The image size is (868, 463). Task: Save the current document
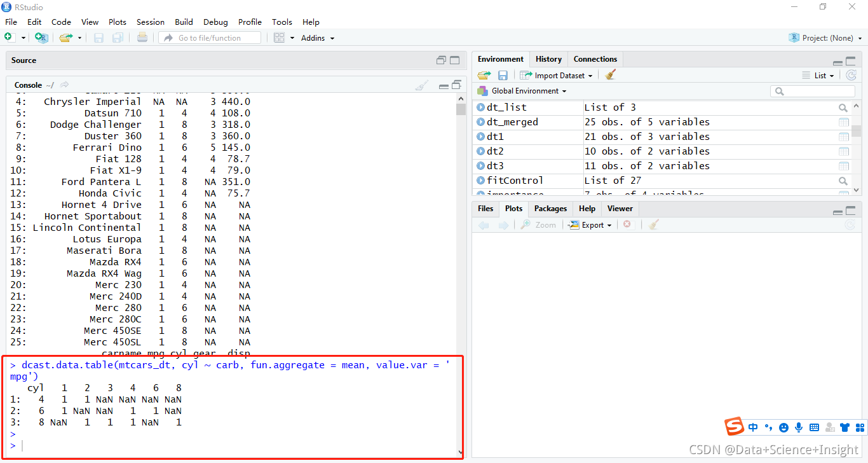[x=98, y=37]
